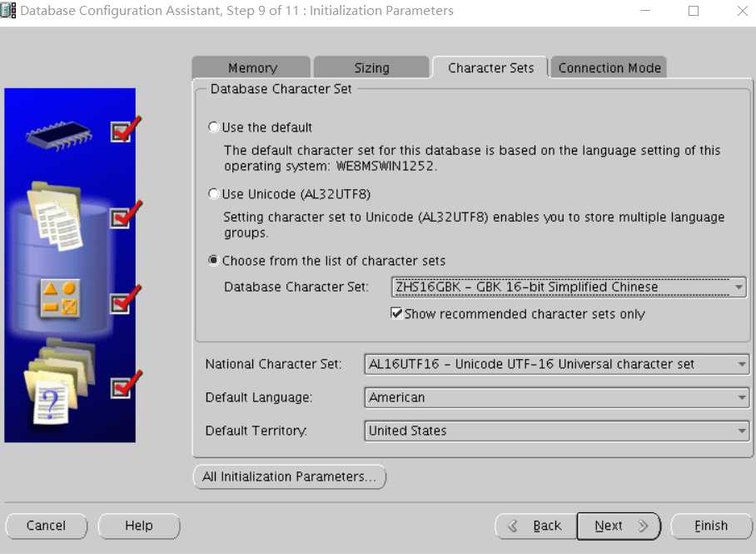756x554 pixels.
Task: Click the National Character Set label
Action: click(273, 364)
